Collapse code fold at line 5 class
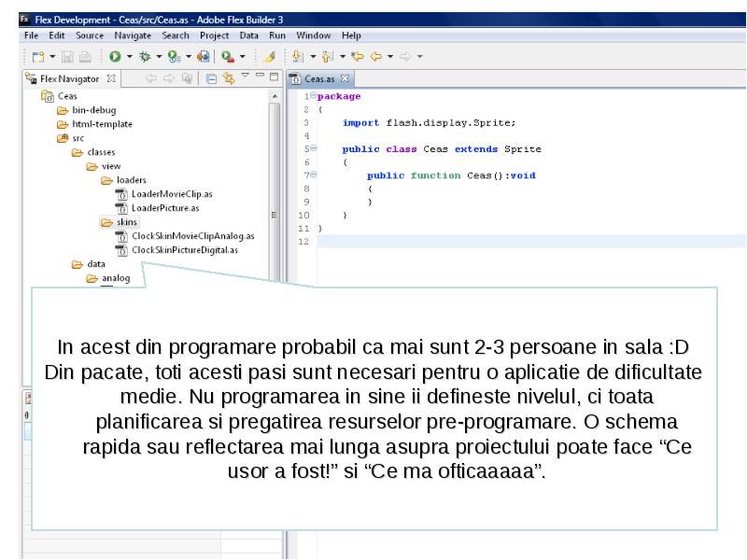This screenshot has height=560, width=747. [x=313, y=148]
